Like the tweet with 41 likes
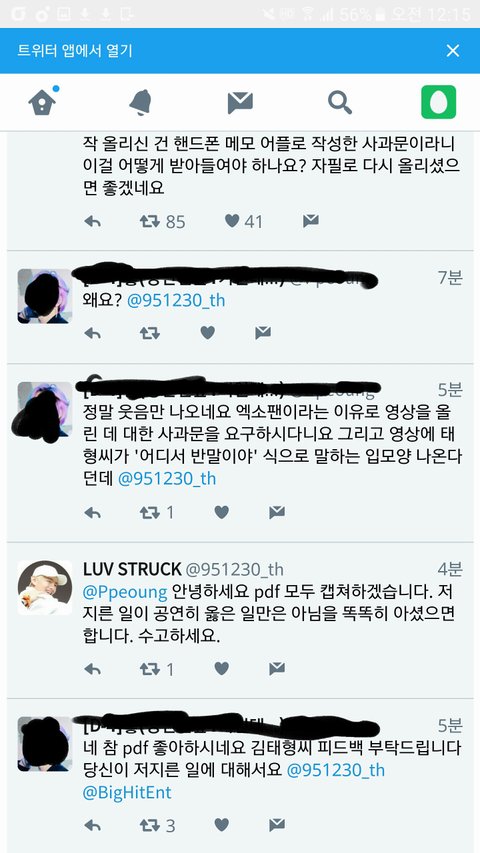480x853 pixels. click(x=232, y=221)
